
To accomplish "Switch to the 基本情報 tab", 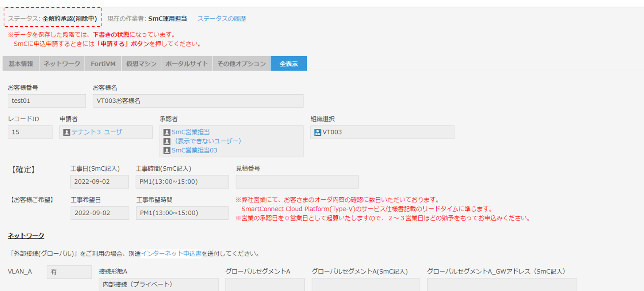I will point(21,64).
